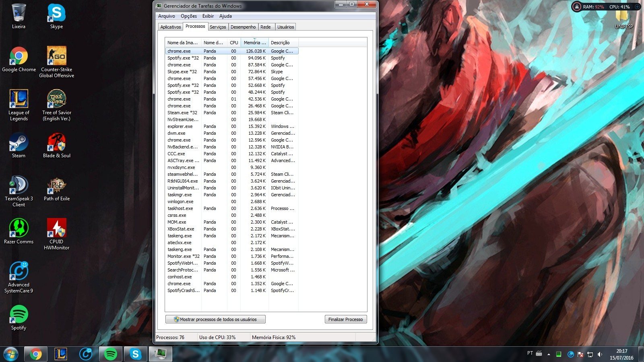Image resolution: width=644 pixels, height=362 pixels.
Task: Sort by the Memória column header
Action: [255, 43]
